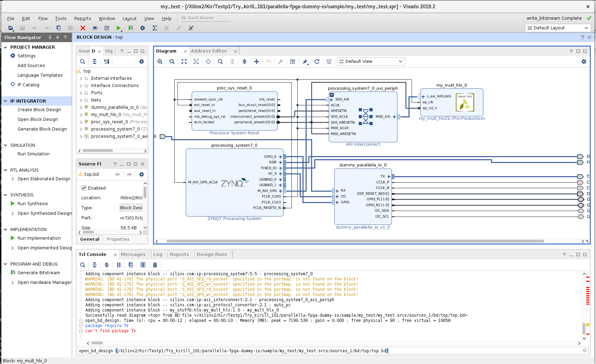Open the Default View dropdown
Image resolution: width=596 pixels, height=364 pixels.
point(371,61)
